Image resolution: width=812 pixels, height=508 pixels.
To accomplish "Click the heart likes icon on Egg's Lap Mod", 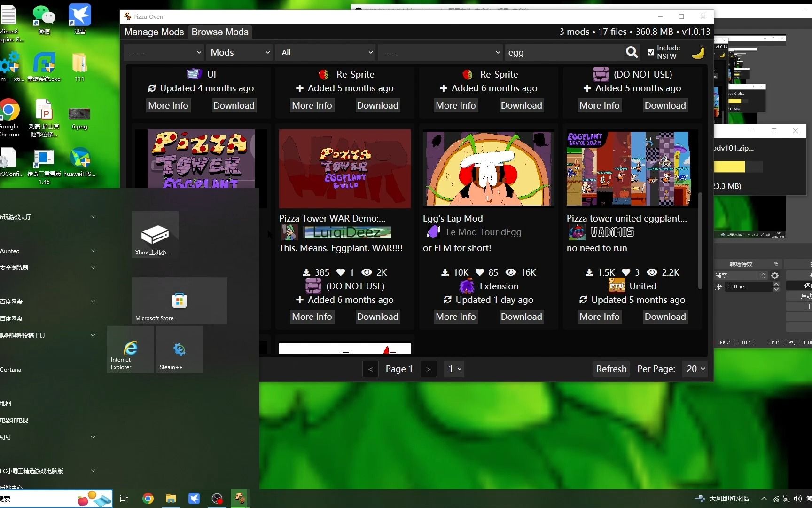I will [480, 272].
